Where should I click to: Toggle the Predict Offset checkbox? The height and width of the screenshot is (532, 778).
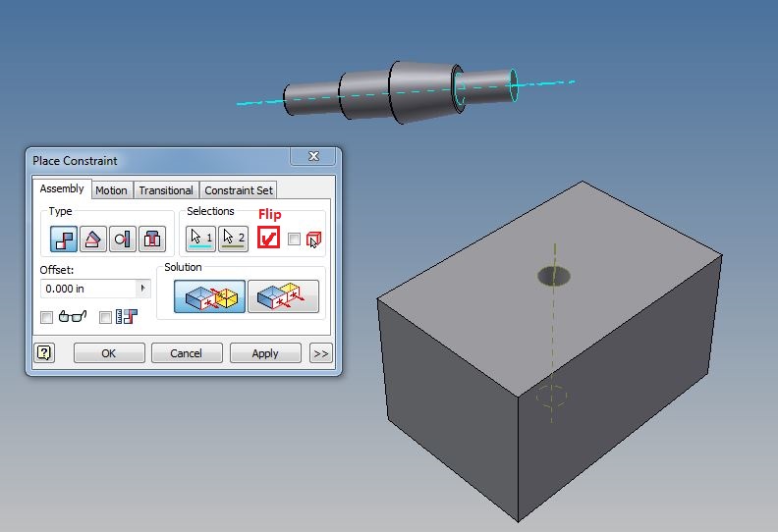click(x=105, y=317)
